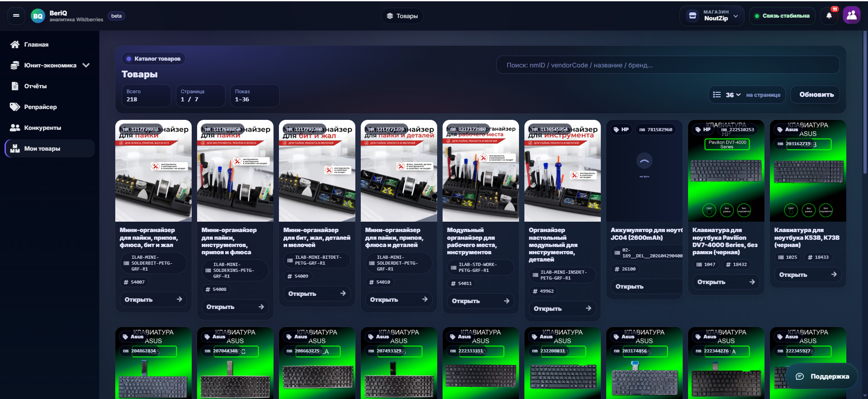Click the Каталог товаров badge
Image resolution: width=868 pixels, height=399 pixels.
[154, 59]
